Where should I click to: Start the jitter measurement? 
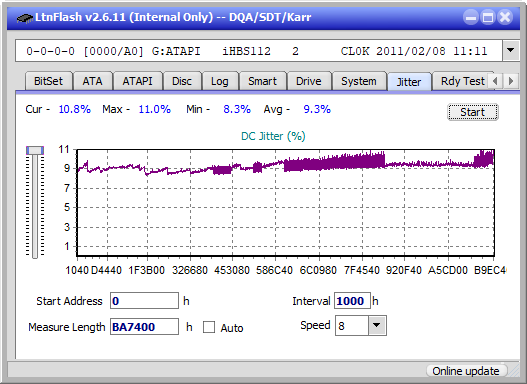473,112
